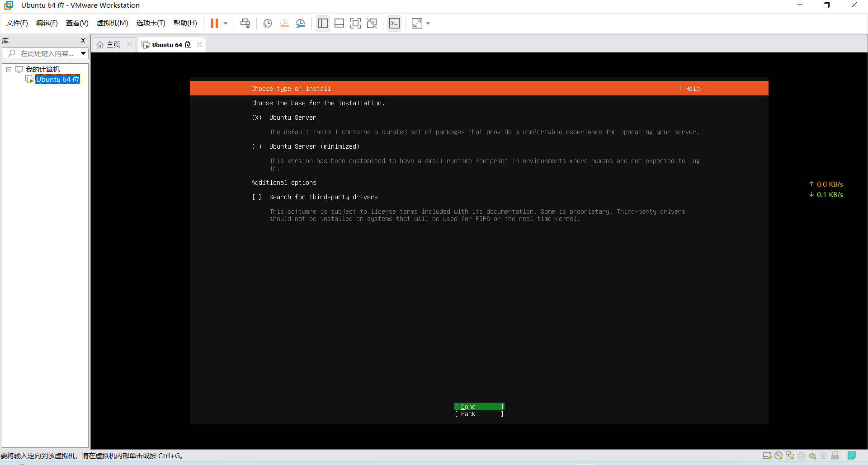Open the library search filter dropdown
Screen dimensions: 868x465
pos(84,53)
